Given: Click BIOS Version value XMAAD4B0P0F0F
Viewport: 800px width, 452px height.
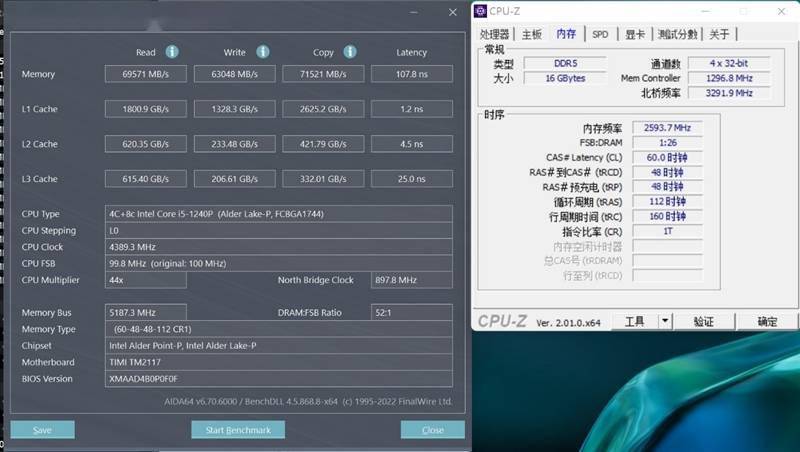Looking at the screenshot, I should (x=279, y=379).
